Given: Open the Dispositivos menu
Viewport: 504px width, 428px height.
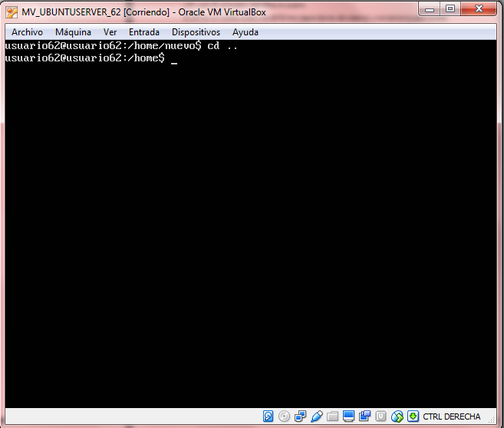Looking at the screenshot, I should (x=196, y=32).
